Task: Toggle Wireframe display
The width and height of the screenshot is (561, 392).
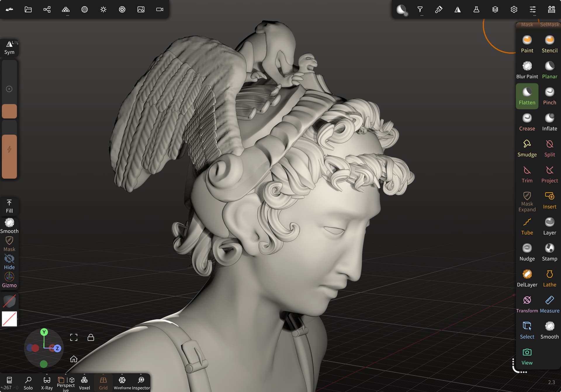Action: coord(122,383)
